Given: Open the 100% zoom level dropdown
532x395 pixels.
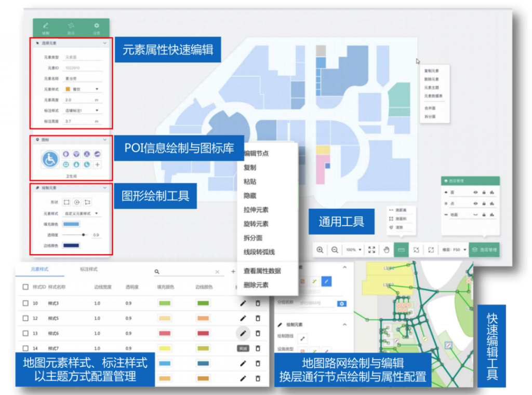Looking at the screenshot, I should click(x=354, y=250).
